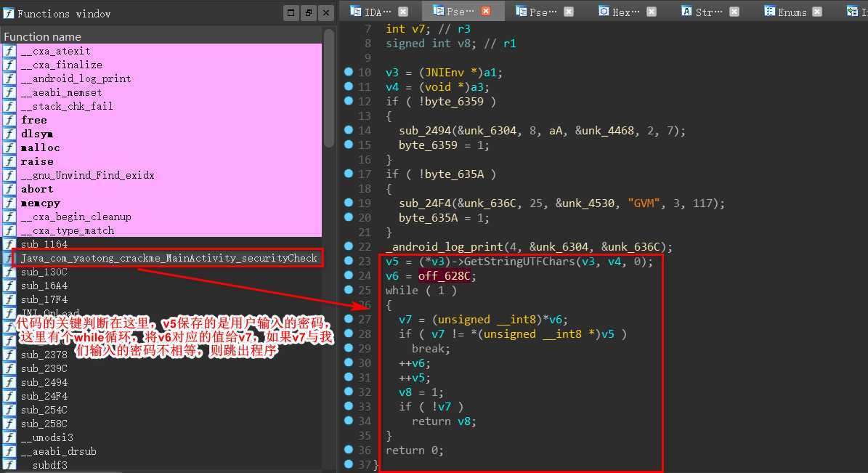The width and height of the screenshot is (868, 473).
Task: Close the Enums tab
Action: (x=818, y=12)
